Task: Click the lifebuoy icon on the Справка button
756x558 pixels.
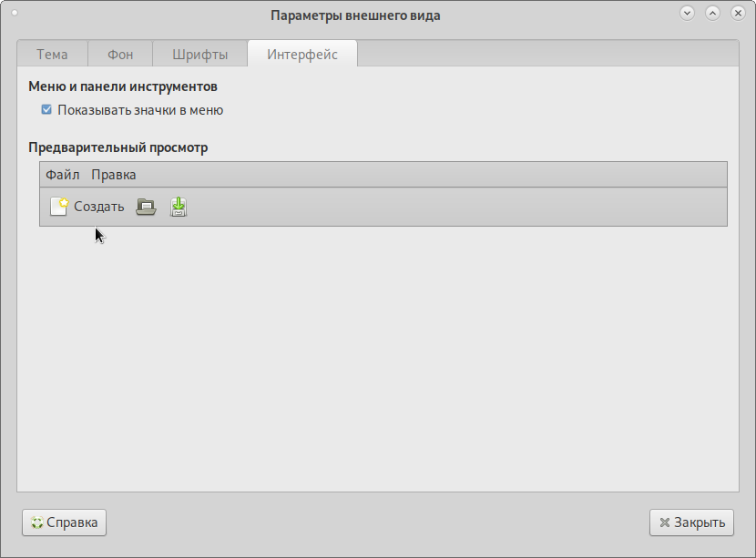Action: [x=36, y=522]
